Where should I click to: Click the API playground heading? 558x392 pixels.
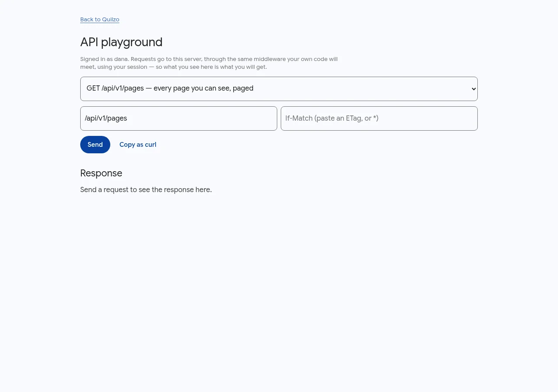[121, 42]
